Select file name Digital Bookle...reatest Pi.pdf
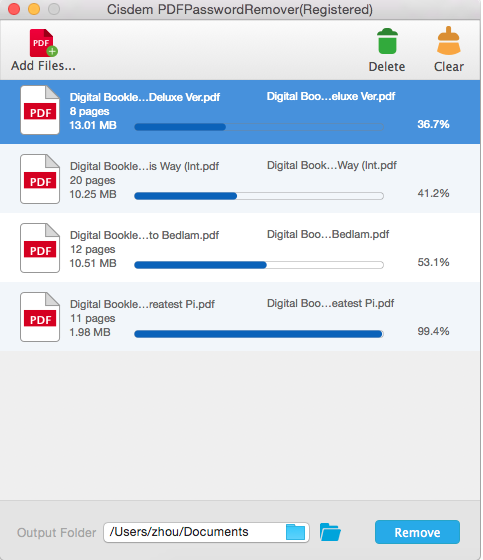 pos(142,304)
